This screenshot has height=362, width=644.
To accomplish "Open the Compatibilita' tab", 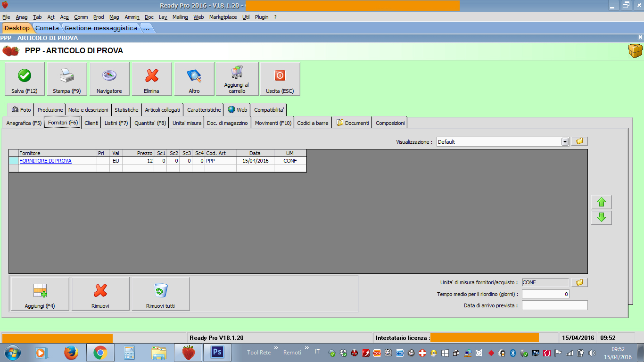I will (x=269, y=110).
